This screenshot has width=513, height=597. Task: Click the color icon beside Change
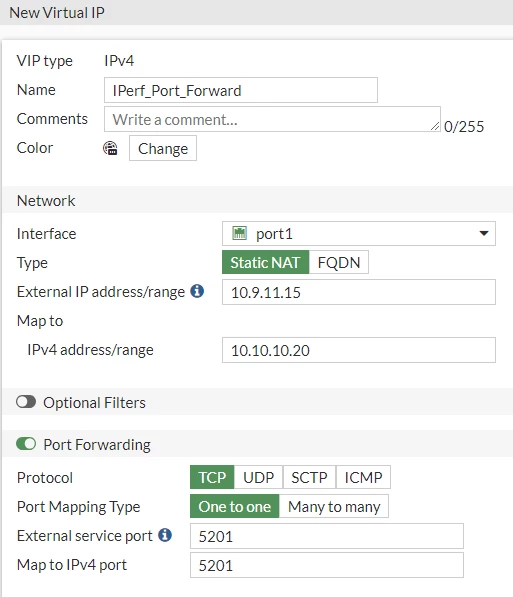click(x=110, y=148)
